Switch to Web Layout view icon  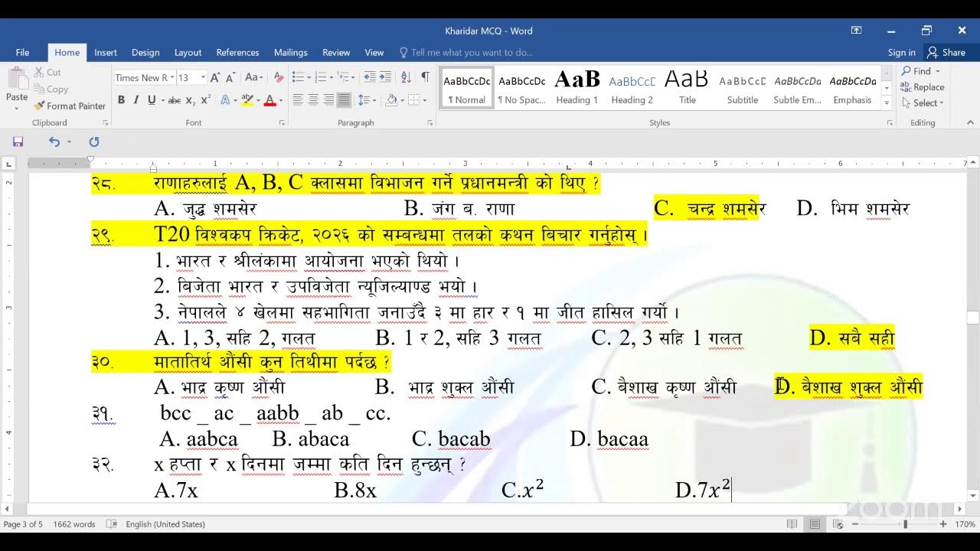point(838,524)
